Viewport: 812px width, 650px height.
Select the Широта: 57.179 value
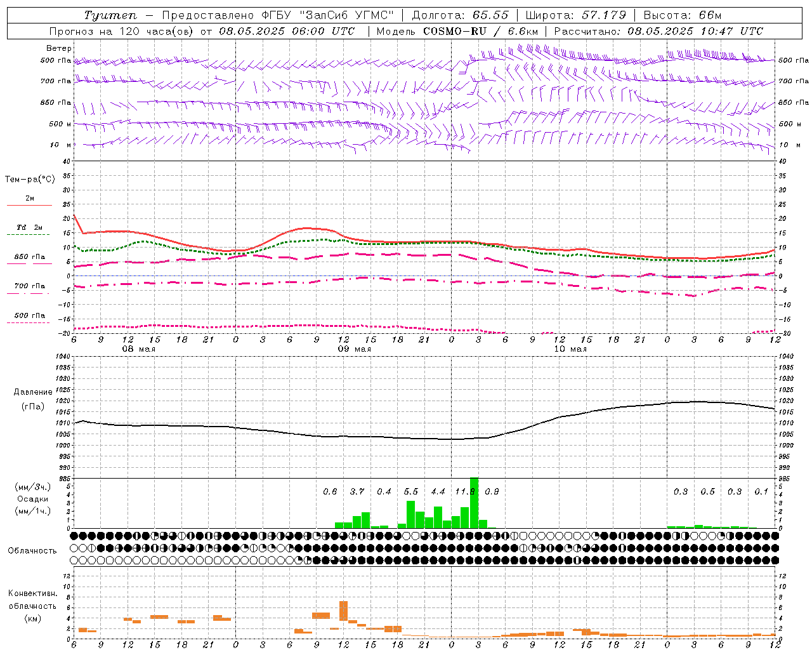[x=576, y=15]
